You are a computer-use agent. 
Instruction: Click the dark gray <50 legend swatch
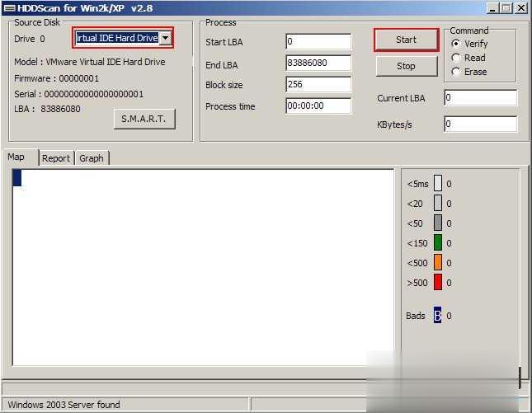point(438,223)
